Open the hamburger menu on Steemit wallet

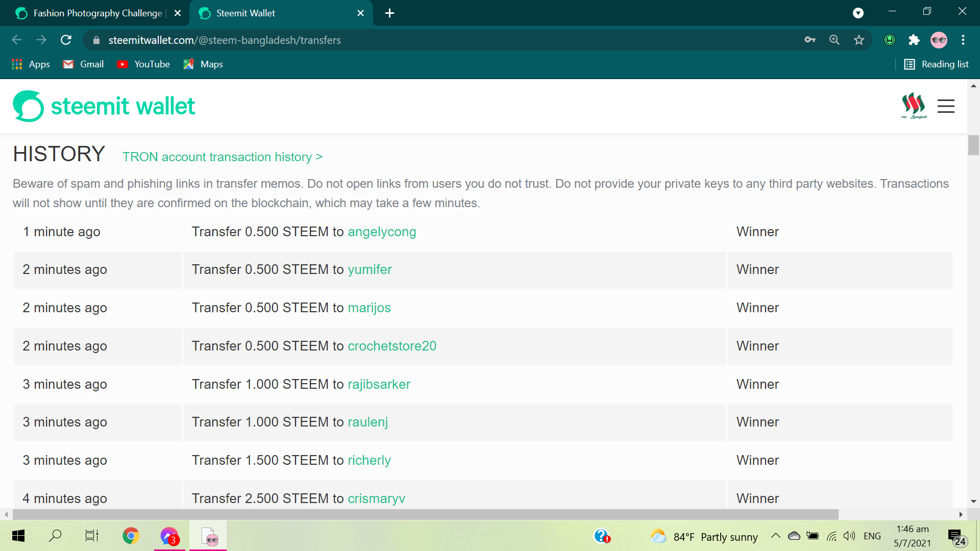pyautogui.click(x=946, y=106)
